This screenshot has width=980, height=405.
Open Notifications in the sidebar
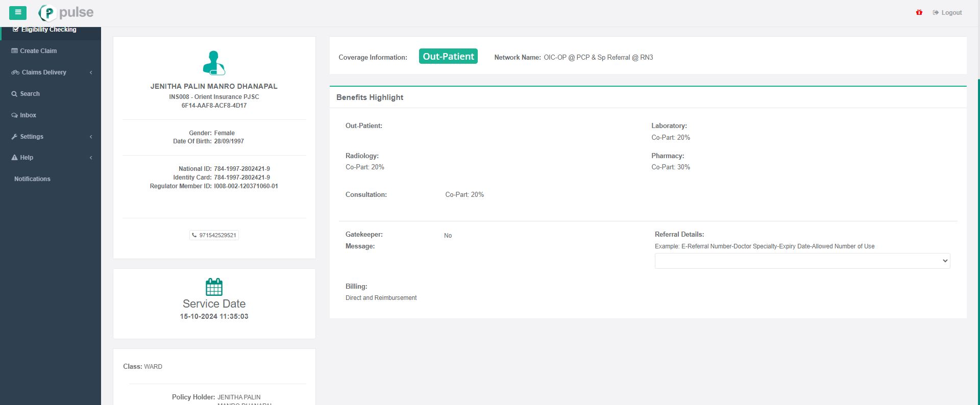click(x=32, y=179)
